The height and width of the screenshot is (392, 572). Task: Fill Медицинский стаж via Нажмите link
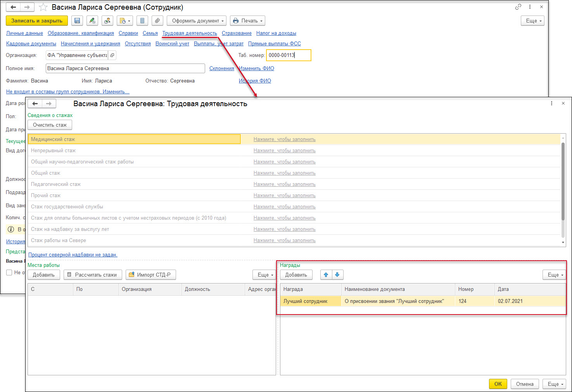coord(285,139)
